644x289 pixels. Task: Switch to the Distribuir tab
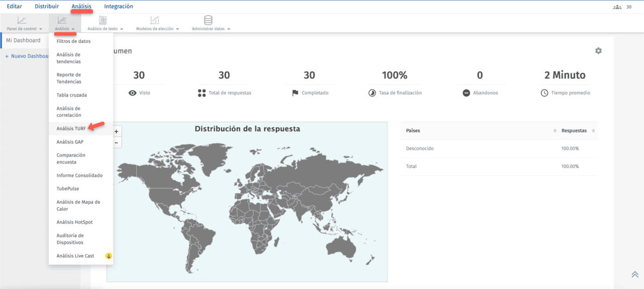pyautogui.click(x=47, y=6)
